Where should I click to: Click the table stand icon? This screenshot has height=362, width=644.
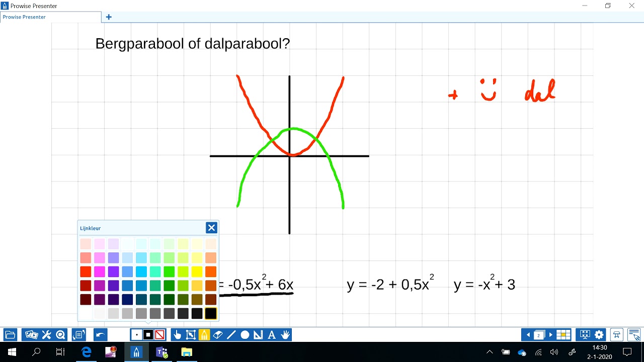click(617, 335)
